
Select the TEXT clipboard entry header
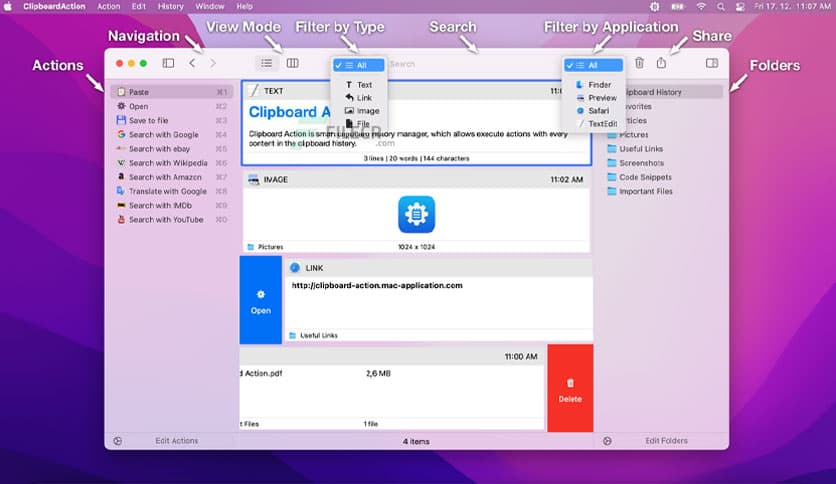pos(416,91)
